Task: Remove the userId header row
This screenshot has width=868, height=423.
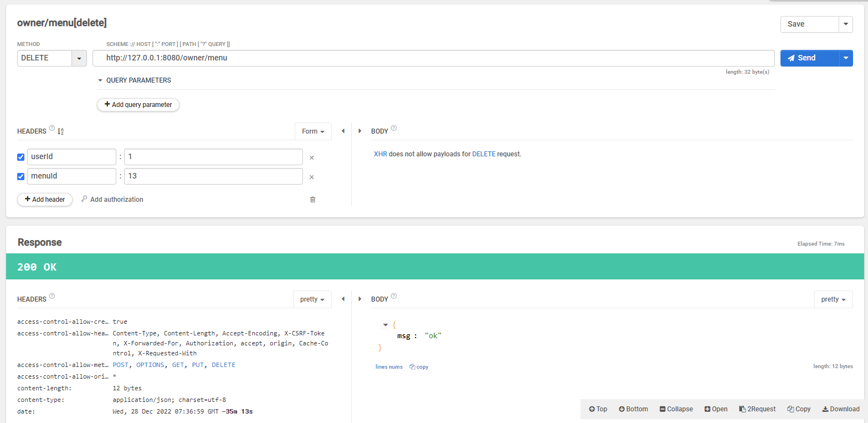Action: point(311,157)
